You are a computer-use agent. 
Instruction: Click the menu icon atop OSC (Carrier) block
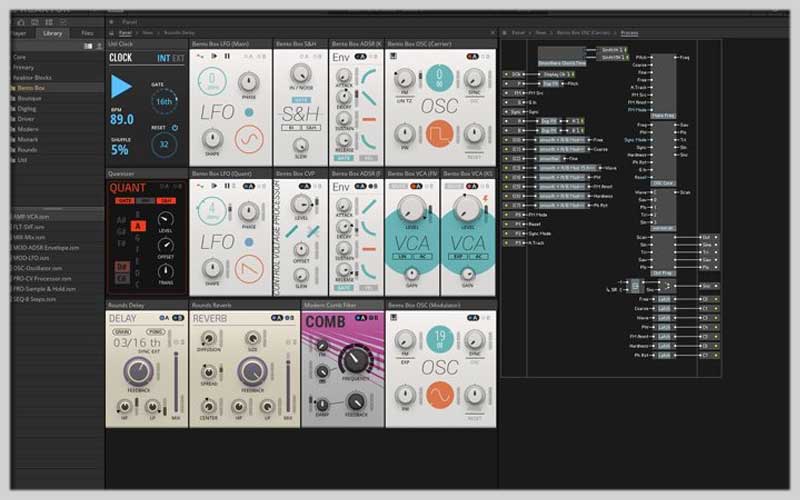(393, 56)
